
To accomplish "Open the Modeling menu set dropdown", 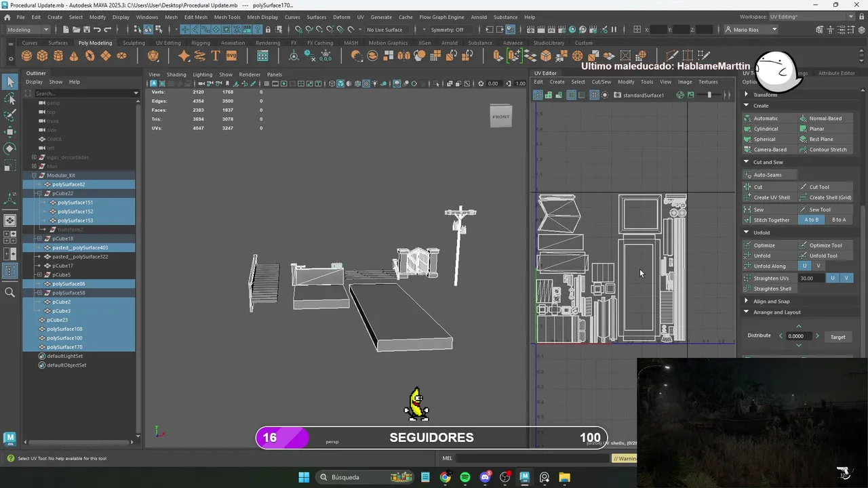I will [27, 29].
